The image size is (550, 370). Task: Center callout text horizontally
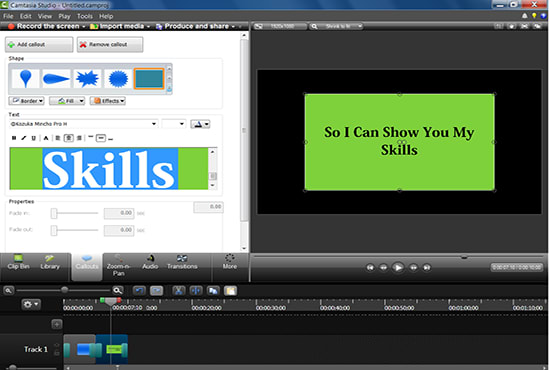(x=69, y=138)
